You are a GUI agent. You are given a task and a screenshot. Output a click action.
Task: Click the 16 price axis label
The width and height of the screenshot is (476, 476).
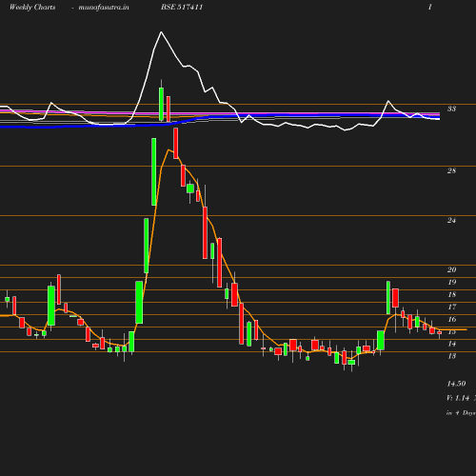(451, 319)
